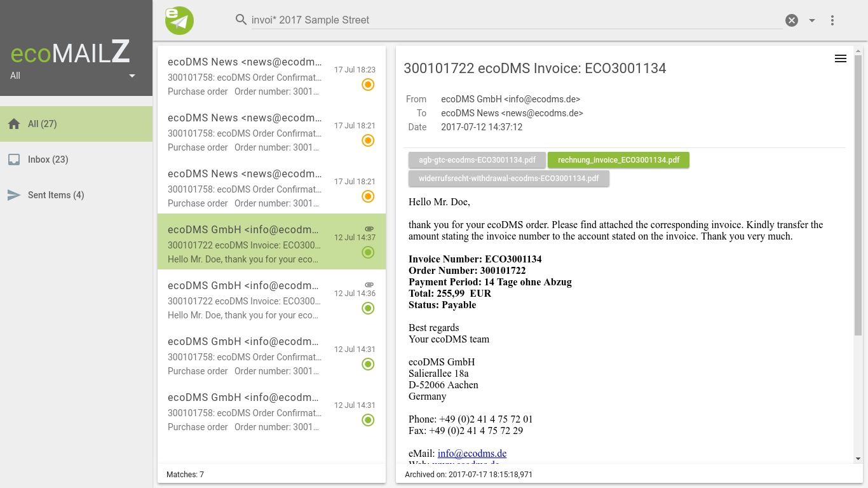Open agb-gtc-ecodms-ECO3001134.pdf attachment
This screenshot has height=488, width=868.
477,160
